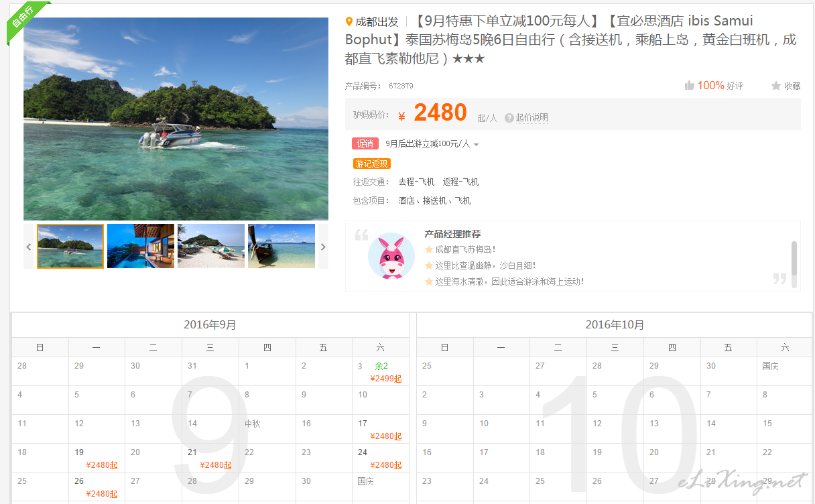Click the 产品经理推荐 heading
815x504 pixels.
point(452,234)
